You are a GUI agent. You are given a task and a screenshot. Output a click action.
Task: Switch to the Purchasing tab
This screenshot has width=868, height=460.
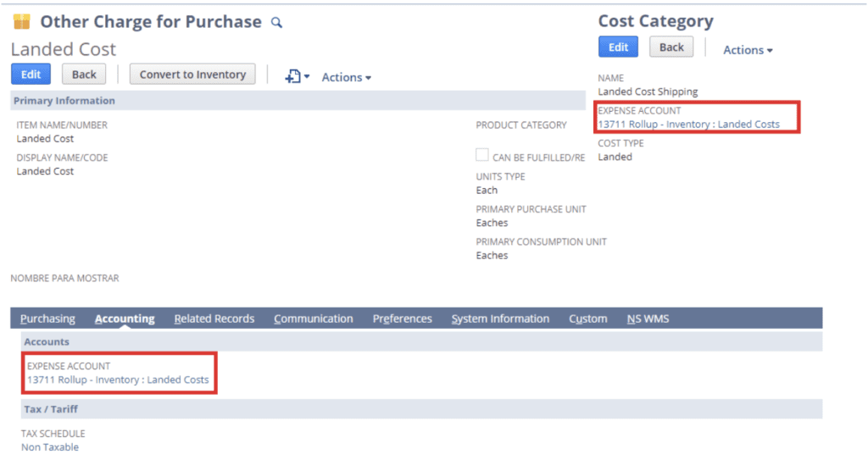coord(47,319)
